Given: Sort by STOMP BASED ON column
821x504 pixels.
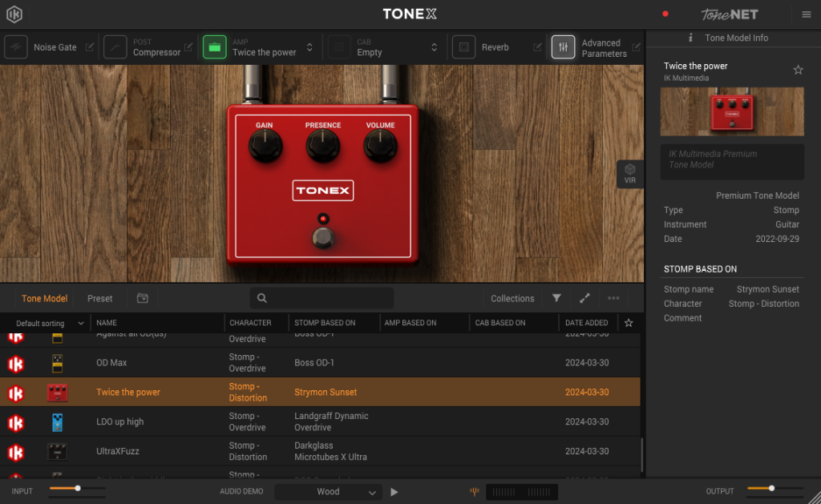Looking at the screenshot, I should click(325, 323).
